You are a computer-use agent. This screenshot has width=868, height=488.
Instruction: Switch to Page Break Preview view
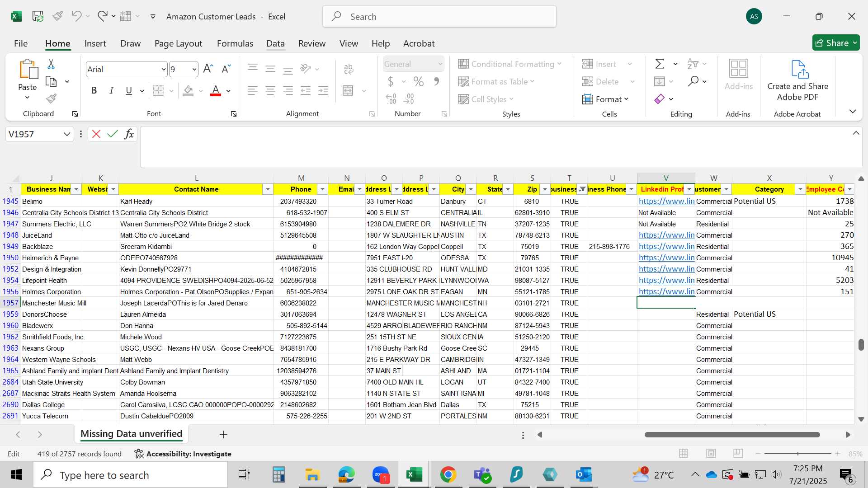[x=738, y=453]
